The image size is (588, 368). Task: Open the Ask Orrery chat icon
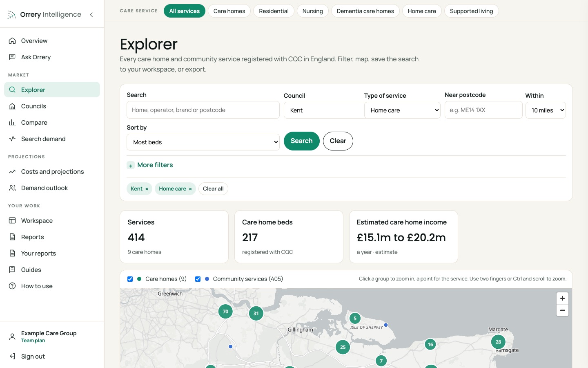12,57
